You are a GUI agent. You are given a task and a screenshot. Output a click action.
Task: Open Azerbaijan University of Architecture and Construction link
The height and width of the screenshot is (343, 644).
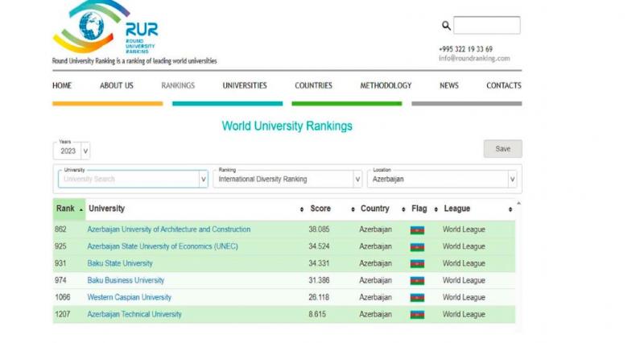169,229
